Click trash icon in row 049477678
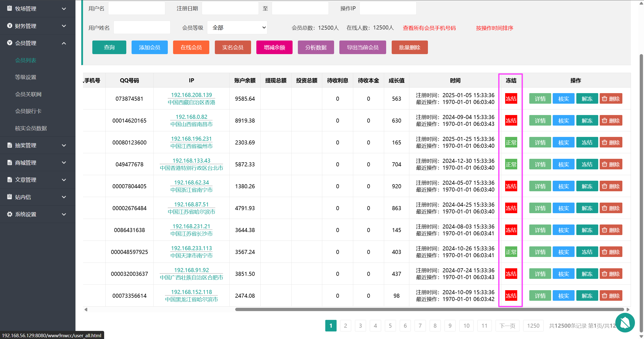The width and height of the screenshot is (644, 339). pyautogui.click(x=605, y=164)
